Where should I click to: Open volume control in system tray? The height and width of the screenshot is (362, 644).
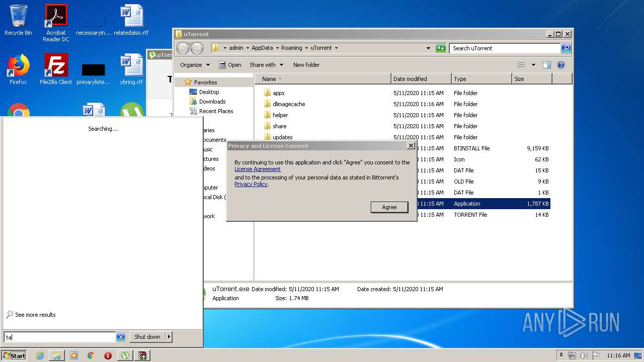pos(584,355)
